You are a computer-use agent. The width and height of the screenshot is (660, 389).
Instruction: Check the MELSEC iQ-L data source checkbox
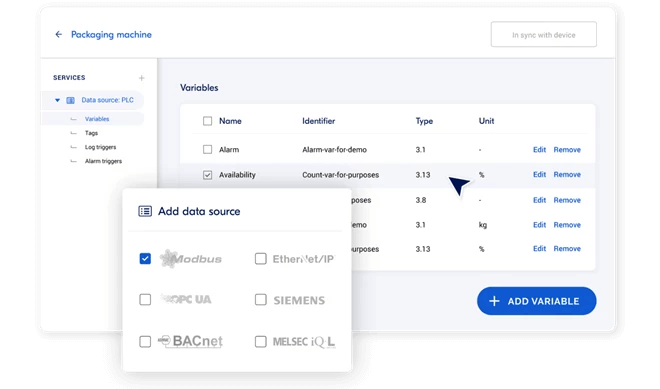click(x=261, y=341)
